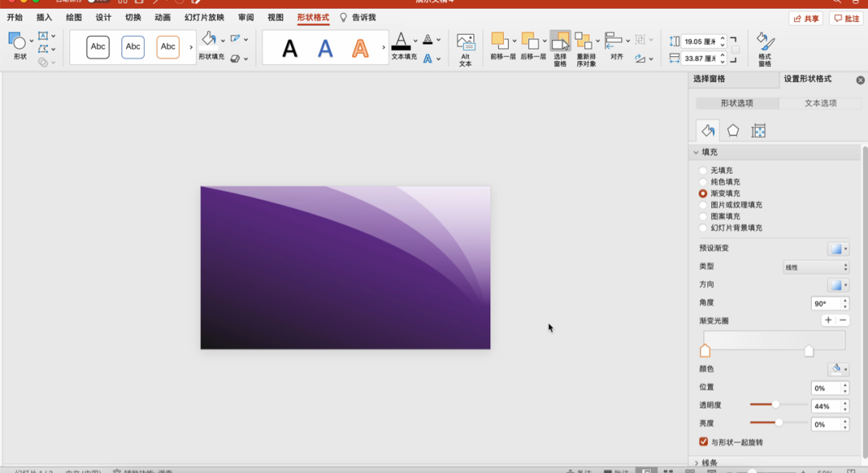This screenshot has height=473, width=868.
Task: Select the purple slide on canvas
Action: [346, 268]
